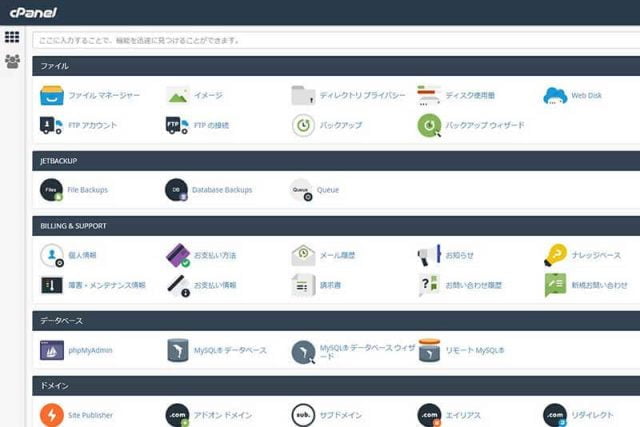Open the ナレッジベース lightbulb icon

pyautogui.click(x=556, y=255)
